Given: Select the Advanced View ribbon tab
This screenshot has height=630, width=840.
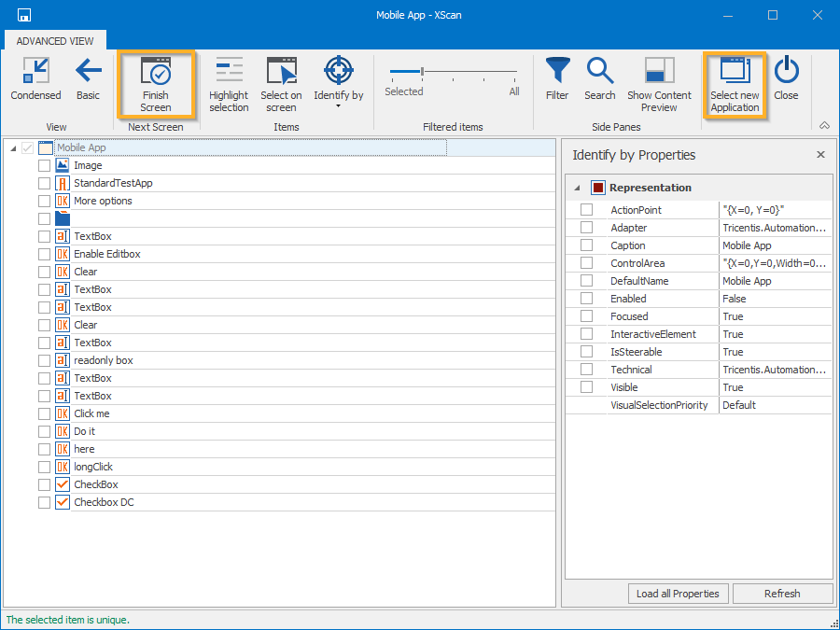Looking at the screenshot, I should [55, 41].
